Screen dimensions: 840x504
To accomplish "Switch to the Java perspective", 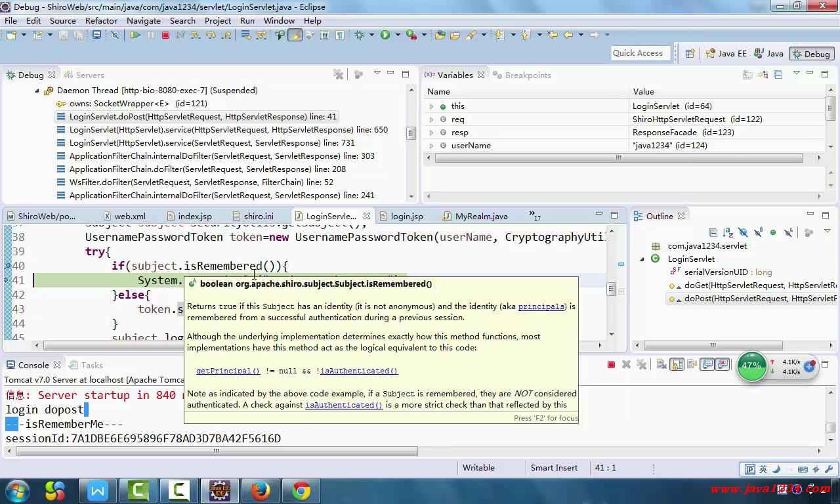I will [768, 54].
